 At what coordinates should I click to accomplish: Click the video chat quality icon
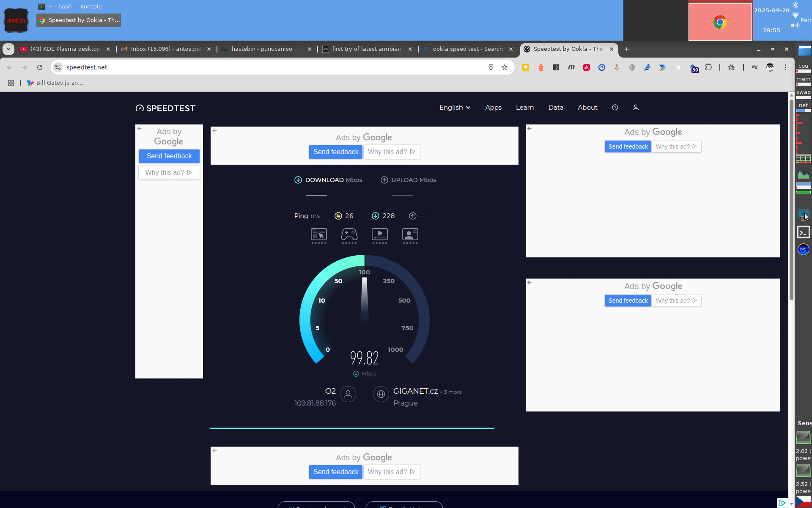point(410,235)
